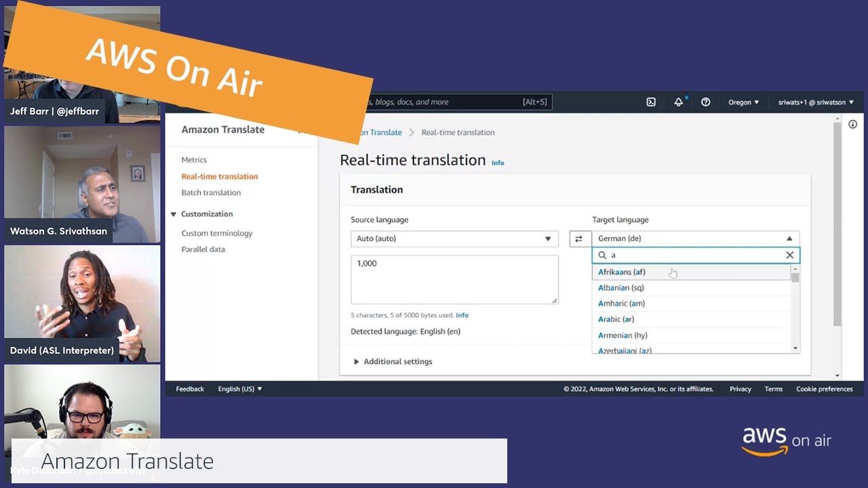Open Batch translation in sidebar

coord(211,192)
